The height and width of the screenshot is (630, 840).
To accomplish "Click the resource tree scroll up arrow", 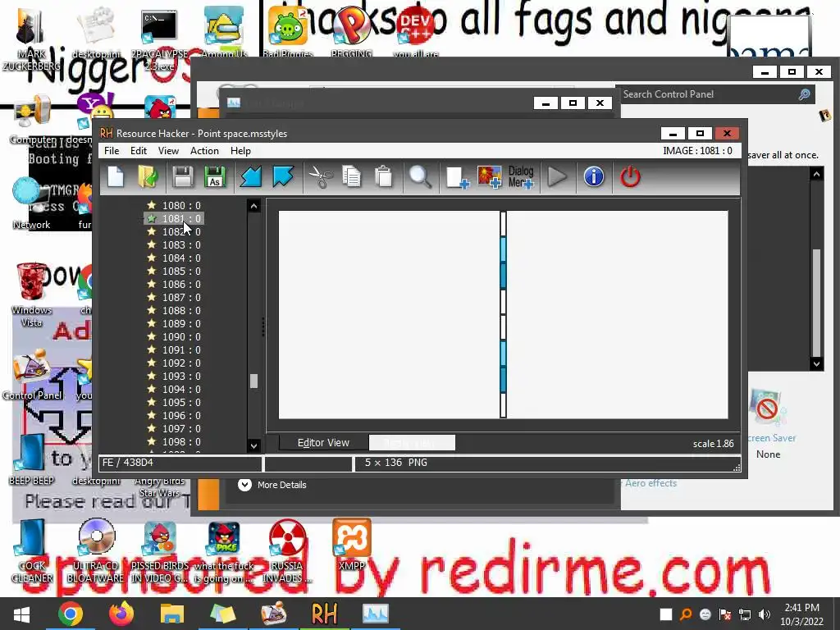I will [x=254, y=206].
